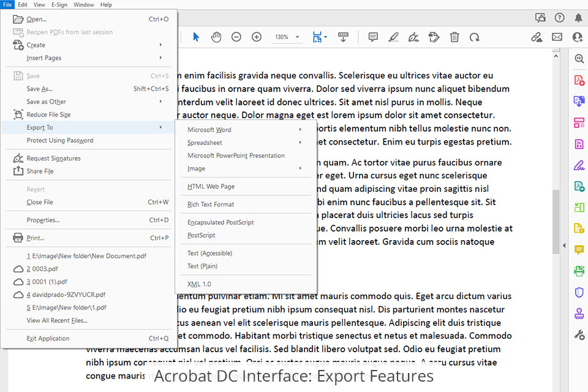Open the zoom percentage dropdown arrow
This screenshot has width=588, height=392.
click(x=298, y=37)
